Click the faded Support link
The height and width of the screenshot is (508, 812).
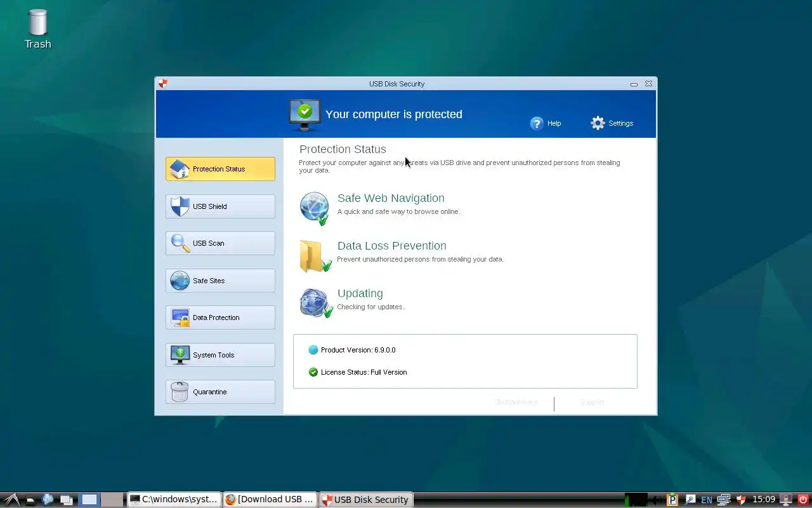click(592, 402)
